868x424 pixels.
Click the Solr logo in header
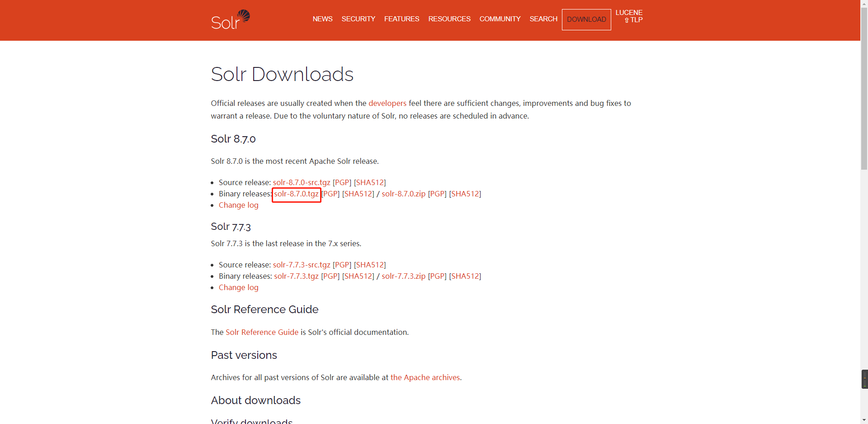point(231,20)
